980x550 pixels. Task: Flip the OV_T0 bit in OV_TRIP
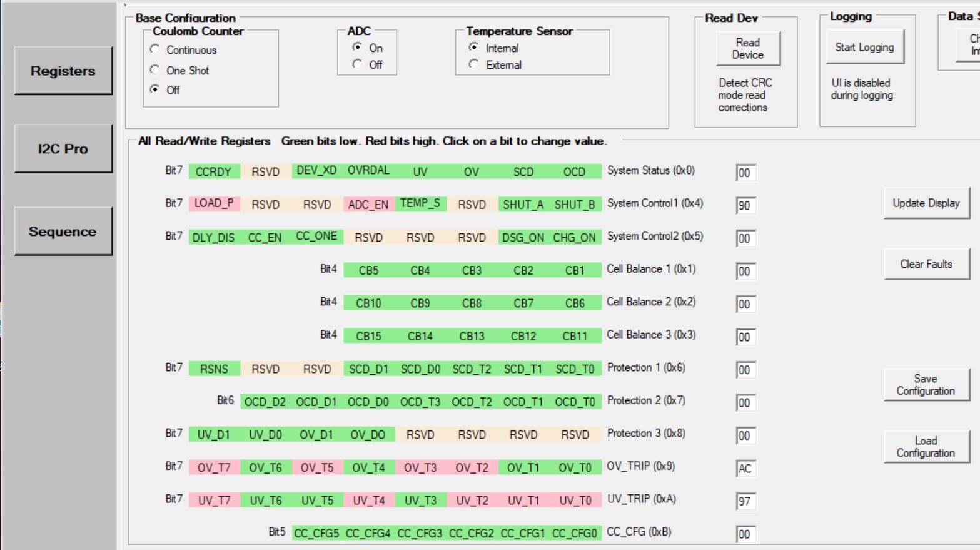tap(575, 467)
